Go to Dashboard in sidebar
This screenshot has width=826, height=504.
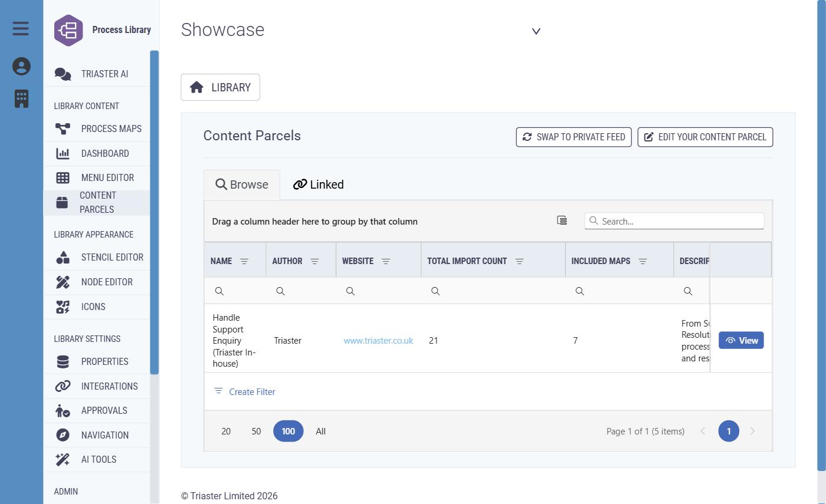coord(97,153)
